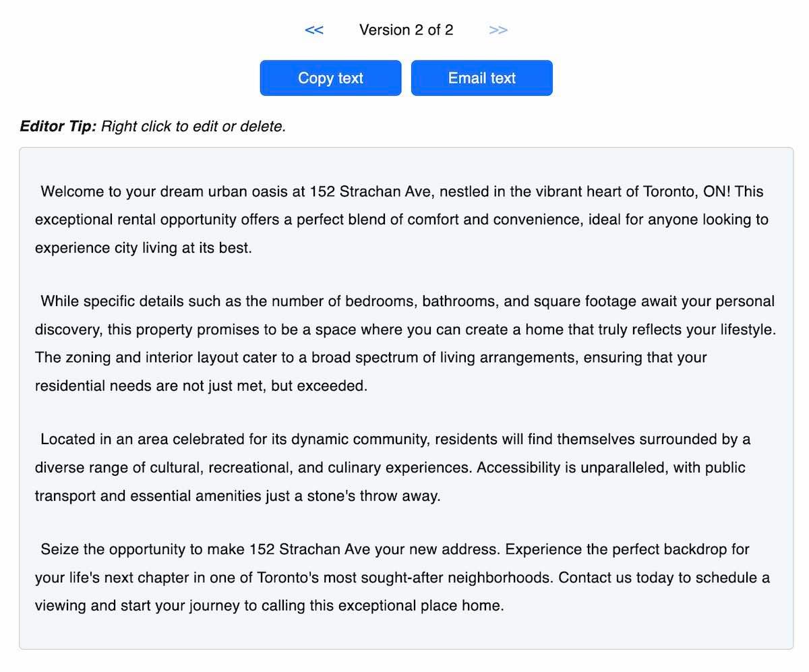
Task: Click the "Version 2 of 2" label
Action: click(x=406, y=30)
